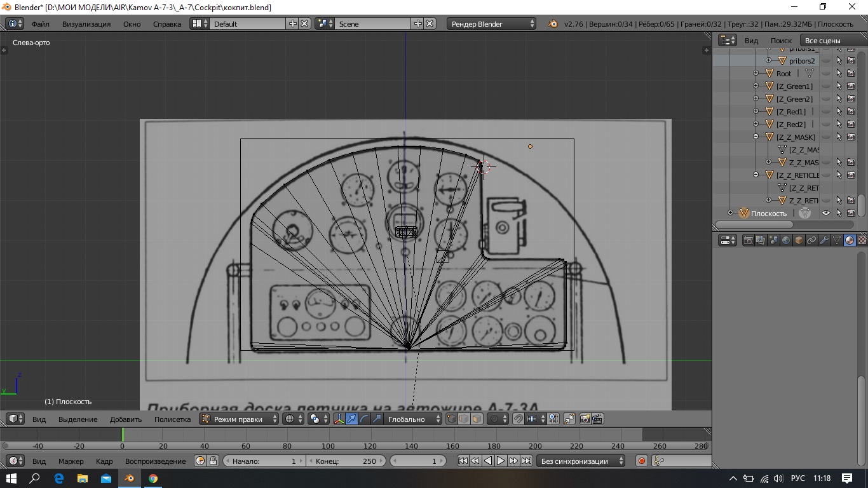The height and width of the screenshot is (488, 868).
Task: Click the Конец end frame field
Action: pyautogui.click(x=346, y=461)
